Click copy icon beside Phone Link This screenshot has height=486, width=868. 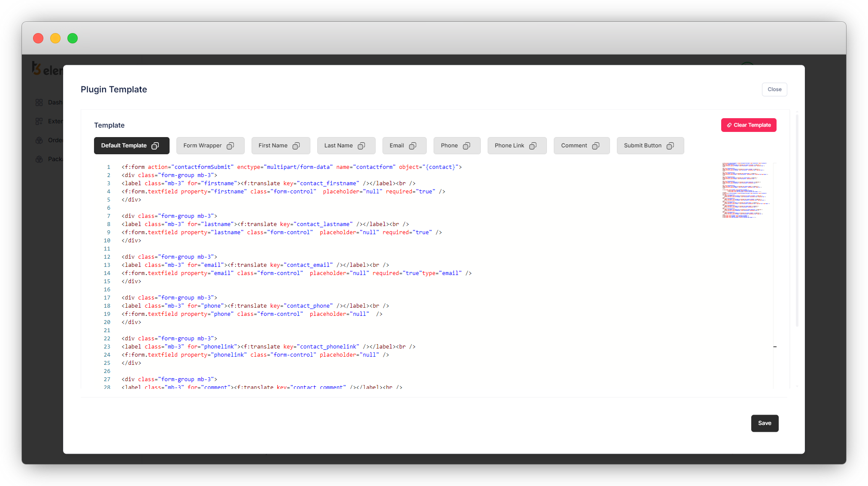[533, 146]
